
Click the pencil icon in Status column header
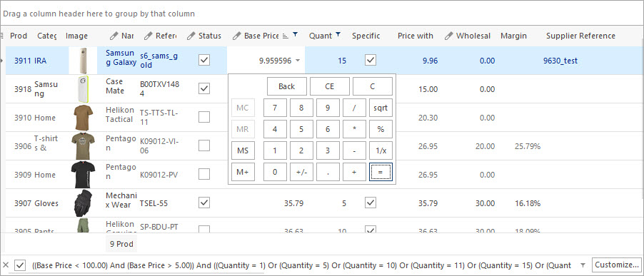(191, 36)
